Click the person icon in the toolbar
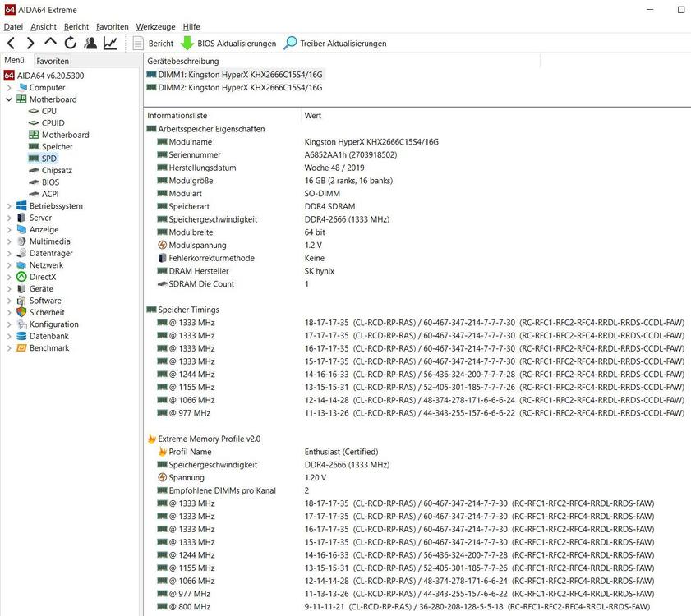This screenshot has width=691, height=616. pos(90,44)
